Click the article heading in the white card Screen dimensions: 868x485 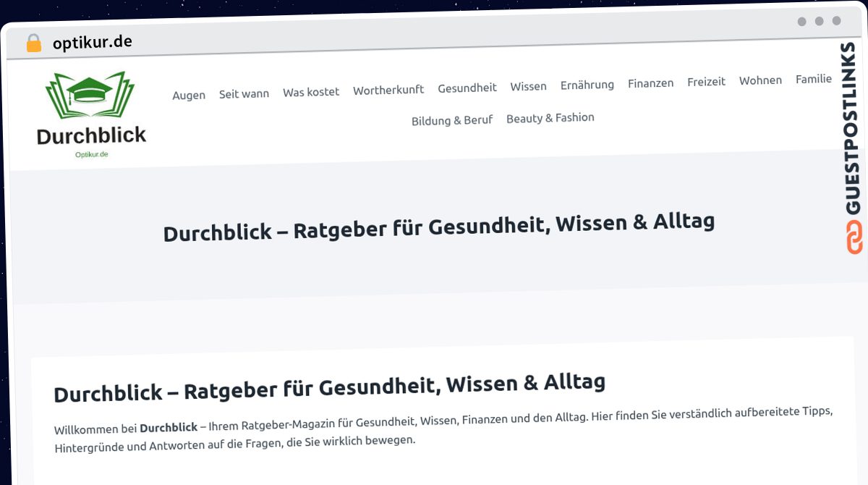330,387
